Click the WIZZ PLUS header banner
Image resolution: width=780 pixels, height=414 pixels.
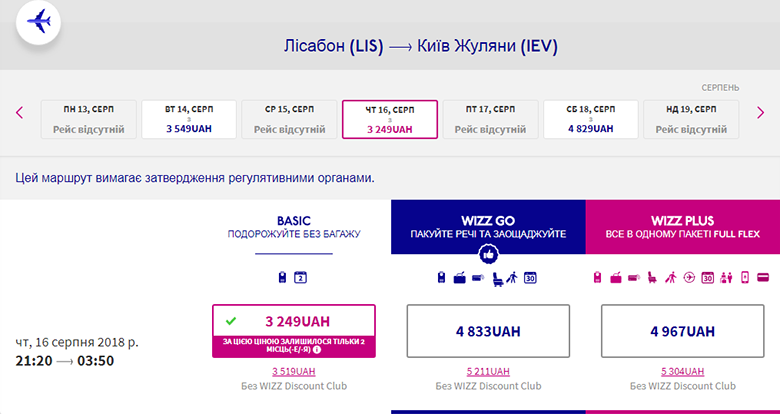tap(685, 226)
